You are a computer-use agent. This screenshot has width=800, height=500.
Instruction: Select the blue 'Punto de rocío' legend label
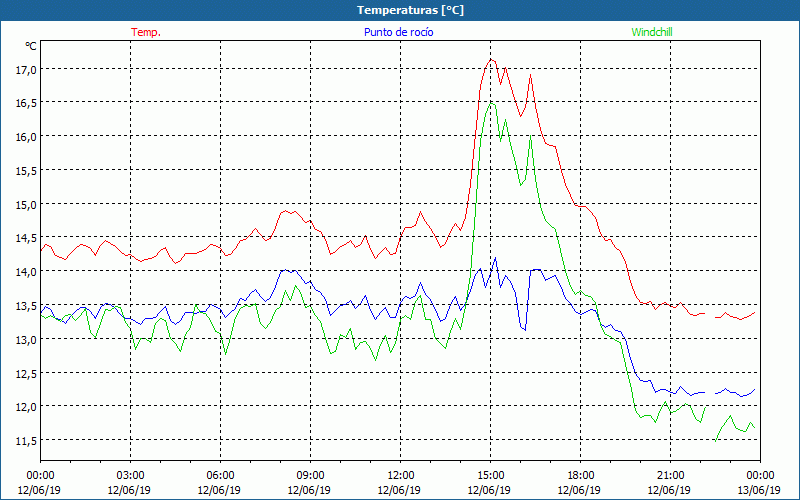tap(398, 32)
